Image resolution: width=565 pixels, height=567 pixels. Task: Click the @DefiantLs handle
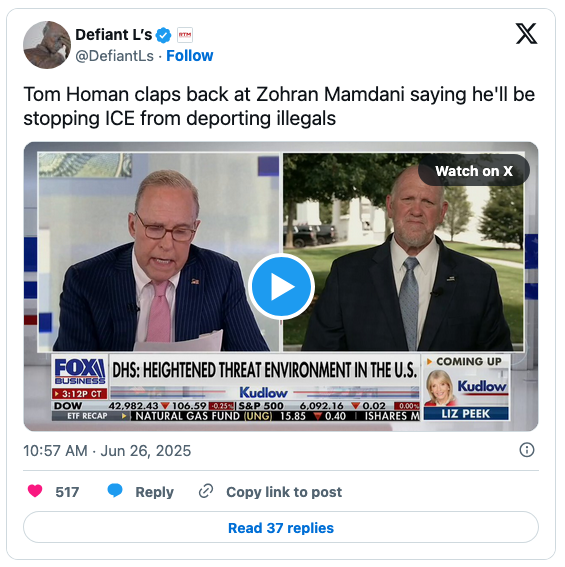click(x=114, y=56)
